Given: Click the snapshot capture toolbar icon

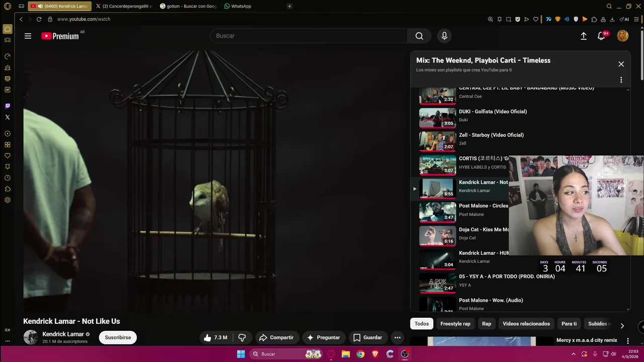Looking at the screenshot, I should click(509, 19).
